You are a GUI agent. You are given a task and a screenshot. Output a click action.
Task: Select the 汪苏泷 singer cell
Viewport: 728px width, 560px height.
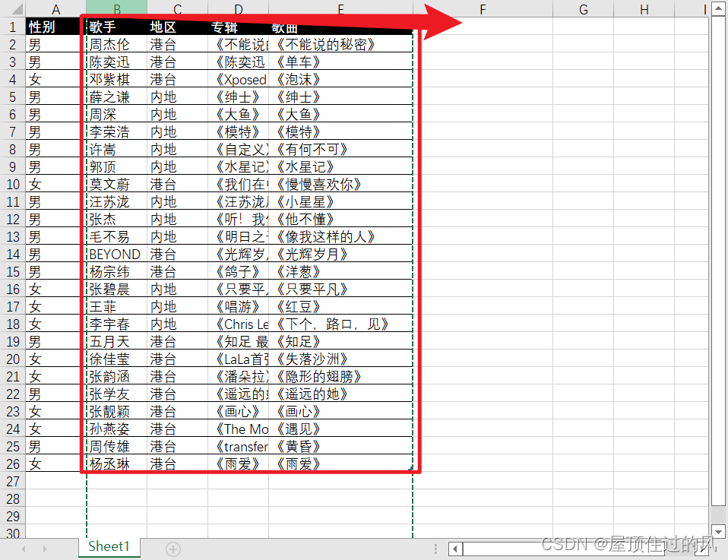116,201
